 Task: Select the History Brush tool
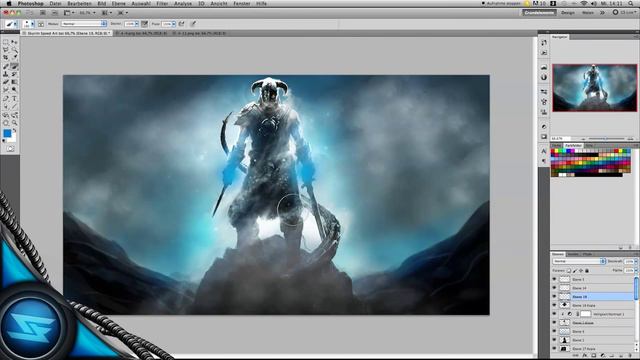(14, 74)
